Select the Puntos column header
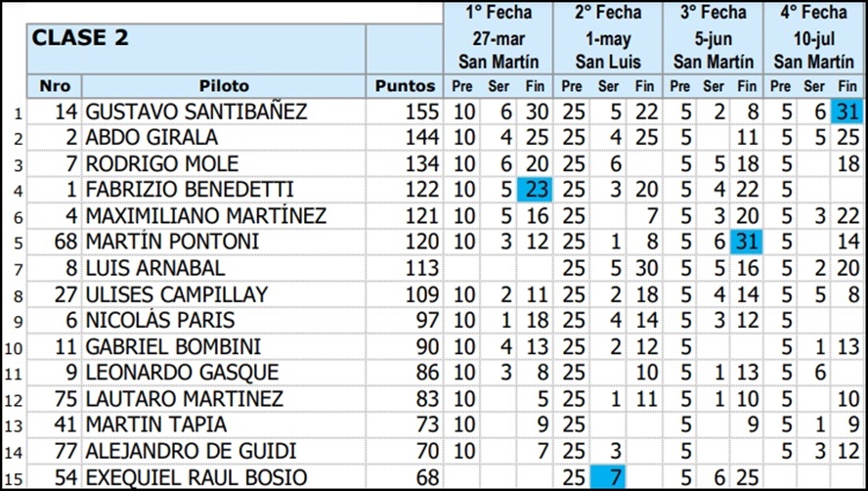Screen dimensions: 868x491 coord(406,86)
